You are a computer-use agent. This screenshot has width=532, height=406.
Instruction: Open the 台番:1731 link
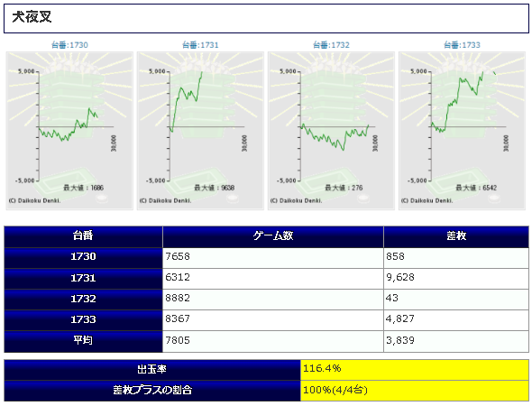click(200, 45)
